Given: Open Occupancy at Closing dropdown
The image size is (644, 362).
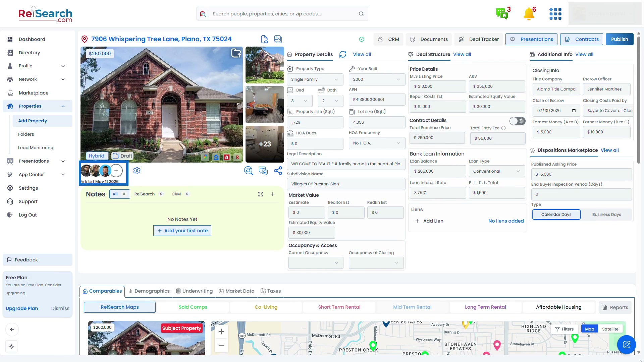Looking at the screenshot, I should coord(376,263).
